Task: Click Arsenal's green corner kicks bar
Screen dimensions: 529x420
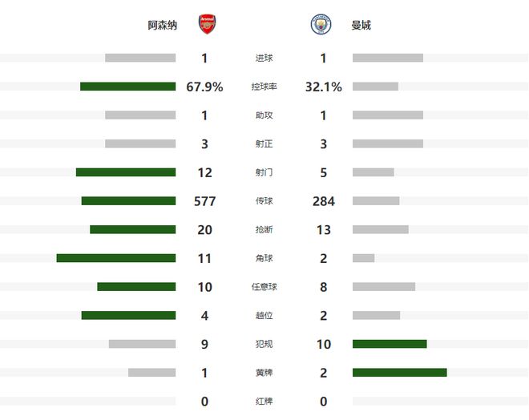Action: coord(115,258)
